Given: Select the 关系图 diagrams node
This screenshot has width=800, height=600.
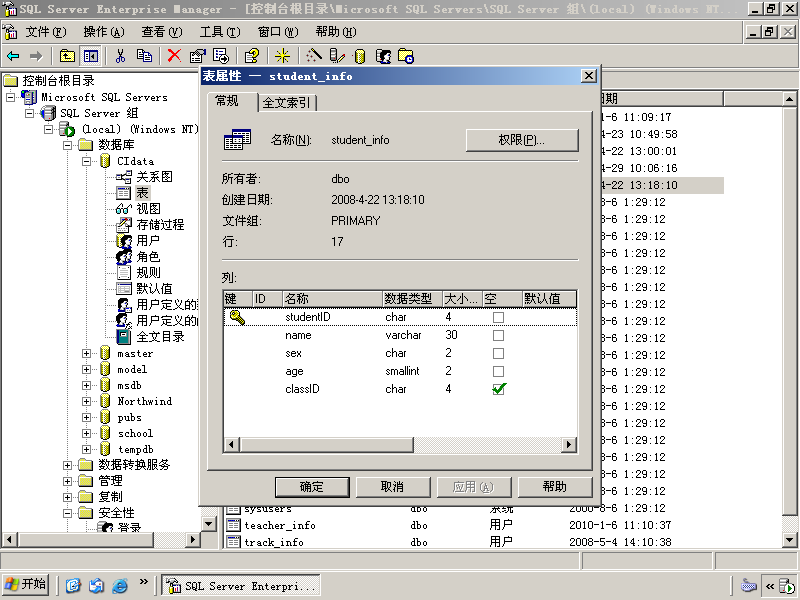Looking at the screenshot, I should (145, 177).
